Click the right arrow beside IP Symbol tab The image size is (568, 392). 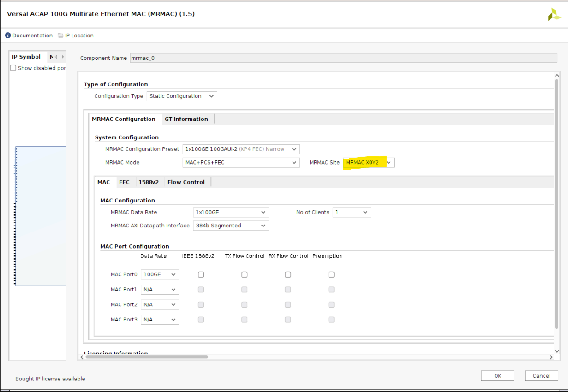pyautogui.click(x=63, y=57)
